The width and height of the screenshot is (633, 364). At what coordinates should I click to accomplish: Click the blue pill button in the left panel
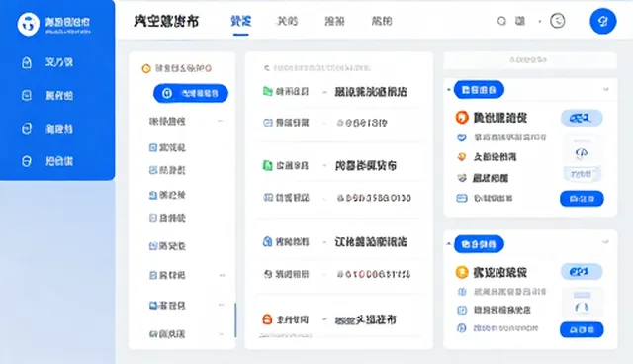click(x=191, y=94)
